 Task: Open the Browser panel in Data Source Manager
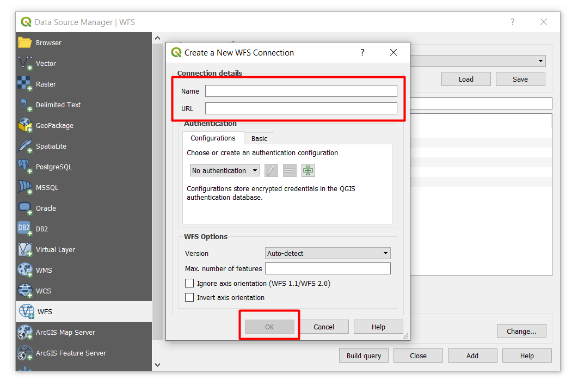(49, 42)
